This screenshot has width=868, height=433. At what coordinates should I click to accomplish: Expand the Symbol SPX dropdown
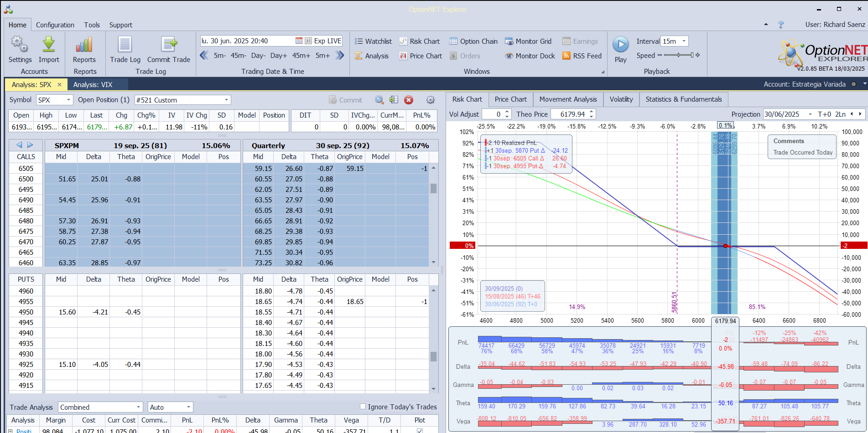tap(68, 100)
